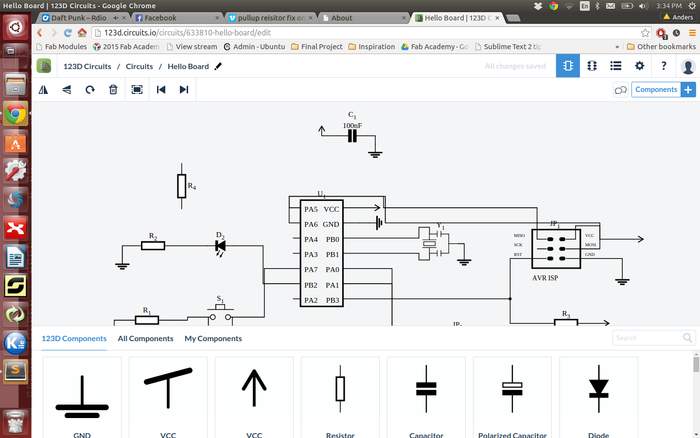Open the chat comments icon
700x438 pixels.
pos(621,90)
